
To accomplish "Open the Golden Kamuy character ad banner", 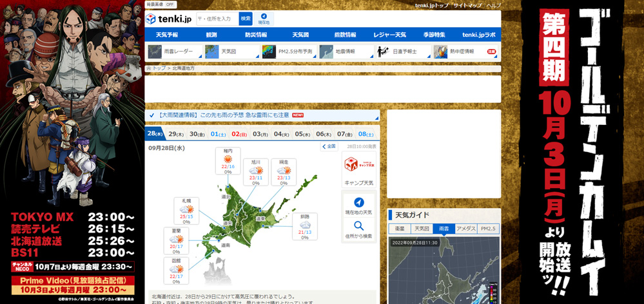I will click(x=72, y=152).
